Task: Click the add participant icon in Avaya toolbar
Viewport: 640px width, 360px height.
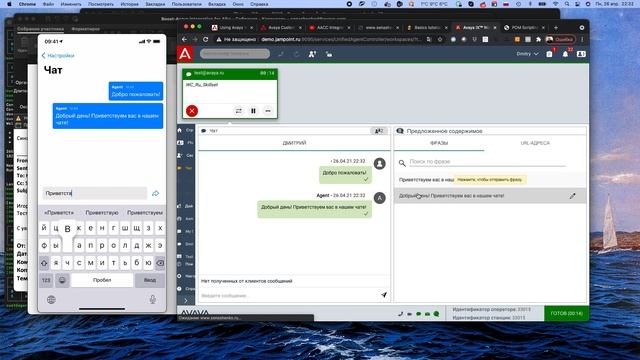Action: tap(312, 54)
